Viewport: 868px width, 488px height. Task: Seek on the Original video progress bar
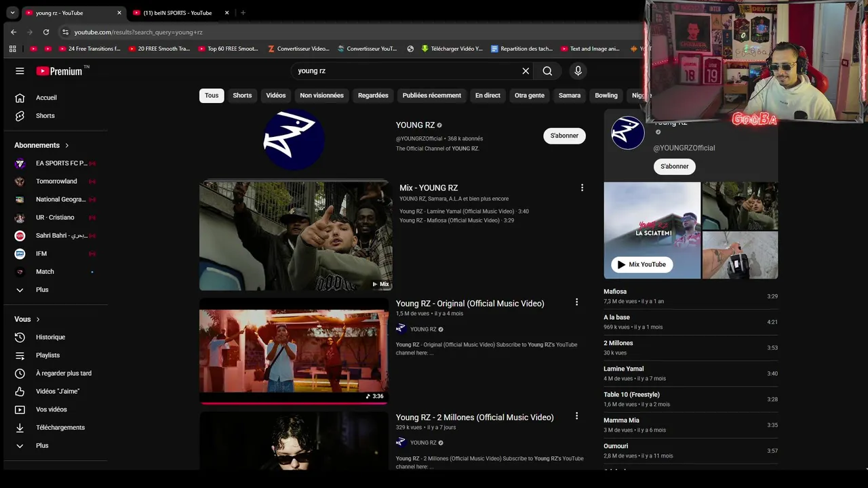point(294,403)
